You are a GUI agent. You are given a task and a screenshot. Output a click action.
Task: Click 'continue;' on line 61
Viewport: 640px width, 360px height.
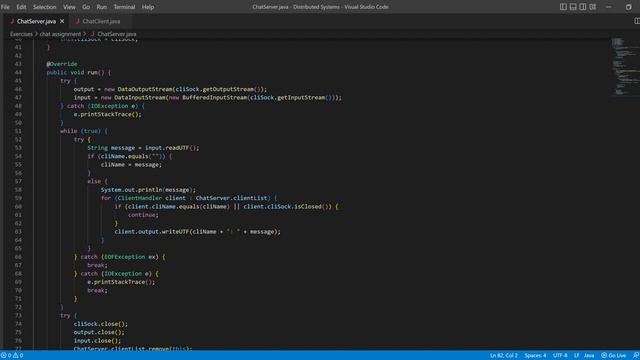143,215
